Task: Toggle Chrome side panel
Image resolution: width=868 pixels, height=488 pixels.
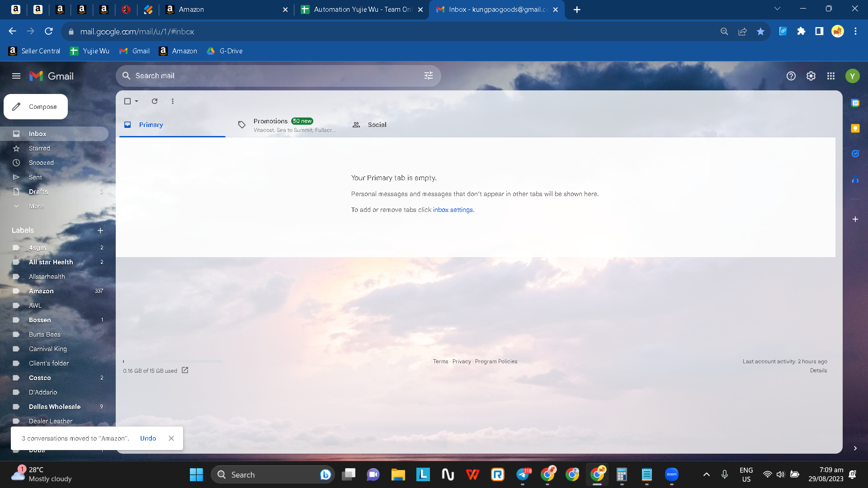Action: click(819, 31)
